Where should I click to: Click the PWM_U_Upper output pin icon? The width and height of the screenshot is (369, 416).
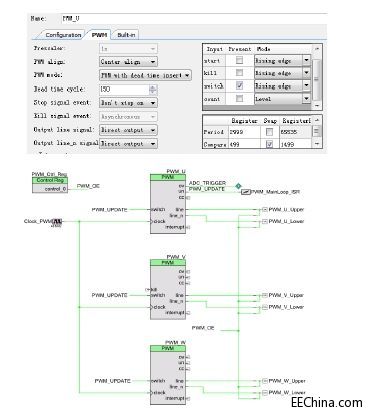pyautogui.click(x=265, y=210)
